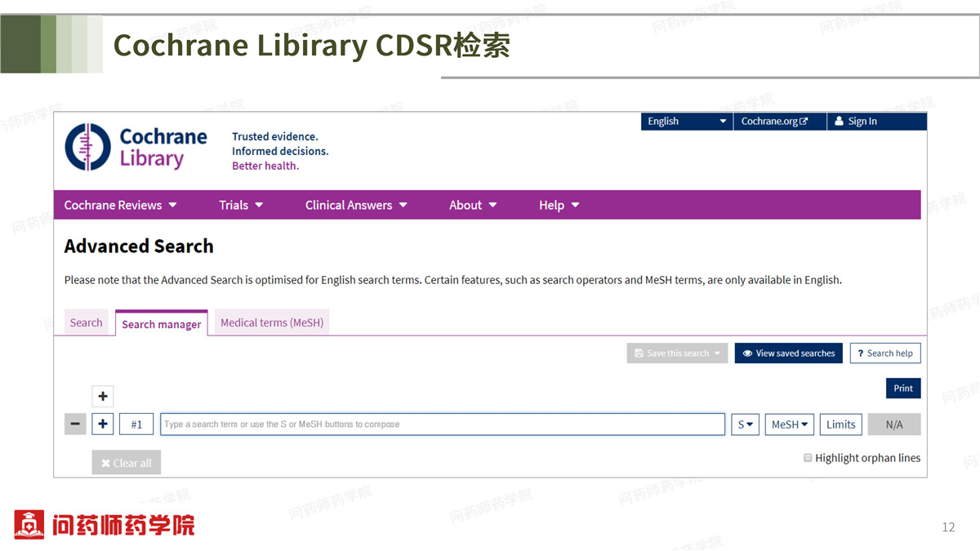Add a search line after line #1
Image resolution: width=980 pixels, height=551 pixels.
(103, 424)
